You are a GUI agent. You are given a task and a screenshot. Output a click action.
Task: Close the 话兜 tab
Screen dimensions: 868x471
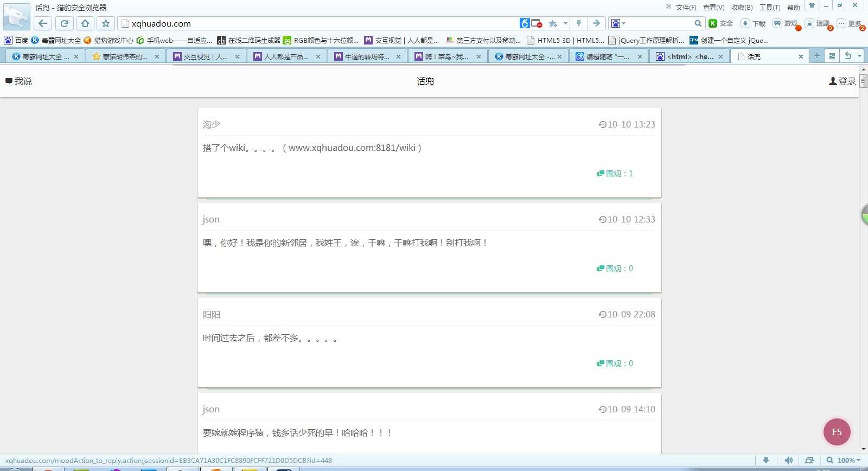click(801, 56)
